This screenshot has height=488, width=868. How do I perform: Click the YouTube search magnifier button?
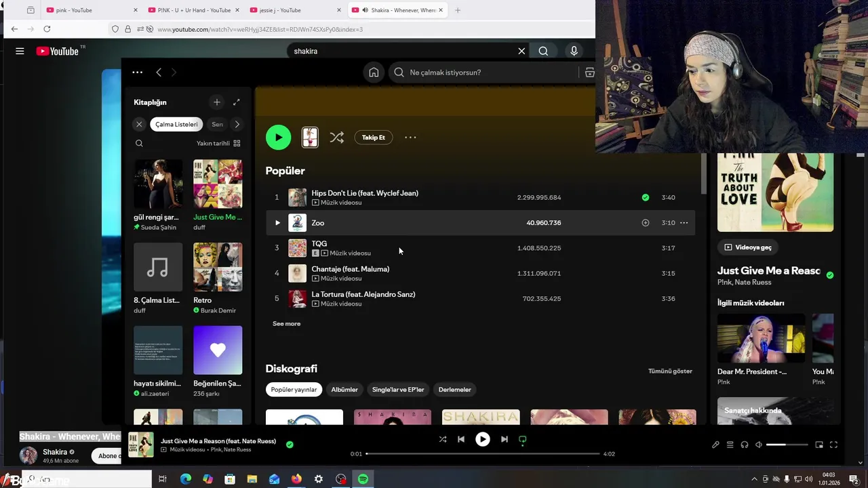[x=543, y=51]
